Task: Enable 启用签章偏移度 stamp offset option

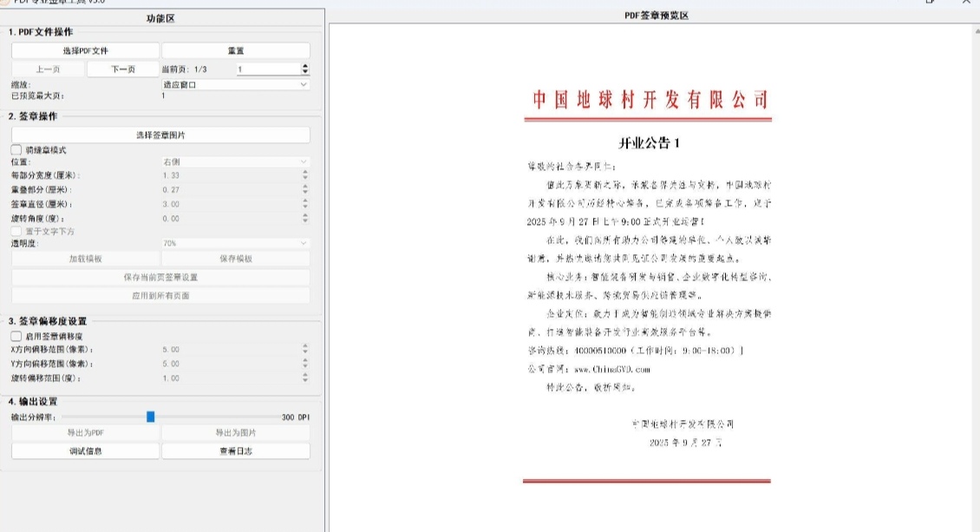Action: 14,336
